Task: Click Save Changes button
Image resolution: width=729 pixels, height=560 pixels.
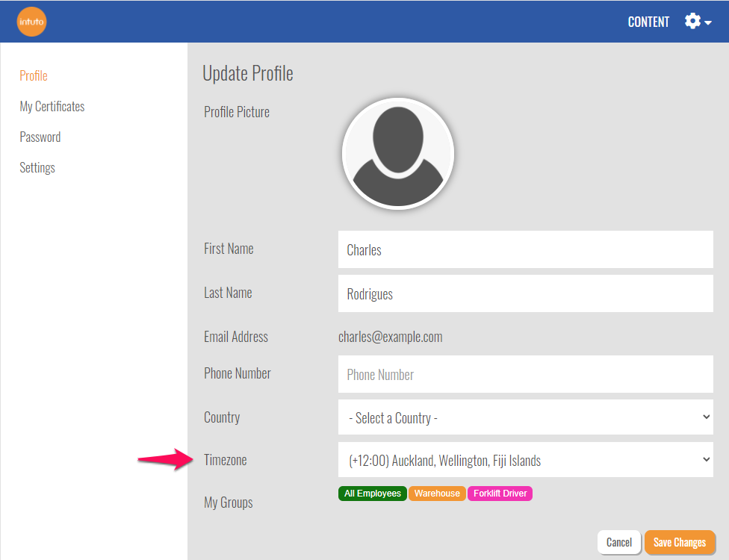Action: 680,543
